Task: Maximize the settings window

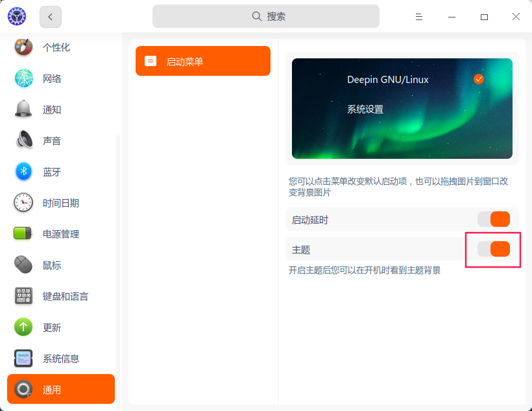Action: point(484,17)
